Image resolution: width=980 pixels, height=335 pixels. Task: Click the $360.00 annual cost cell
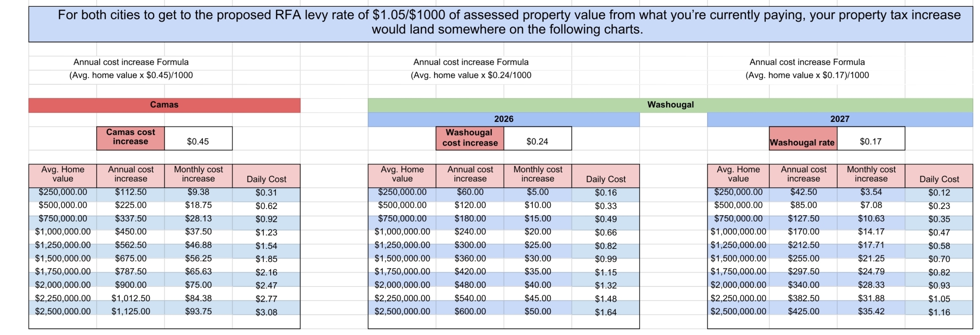470,259
